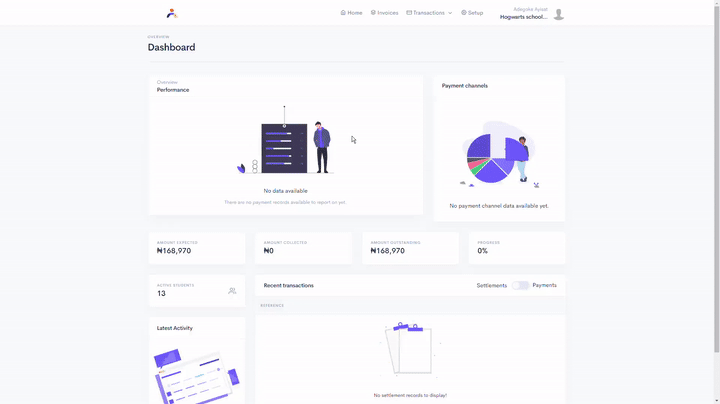Screen dimensions: 720x404
Task: Open the Transactions menu
Action: click(429, 13)
